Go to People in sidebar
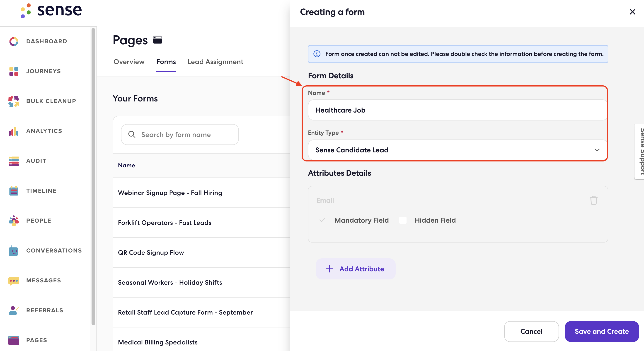This screenshot has width=644, height=351. [x=39, y=221]
